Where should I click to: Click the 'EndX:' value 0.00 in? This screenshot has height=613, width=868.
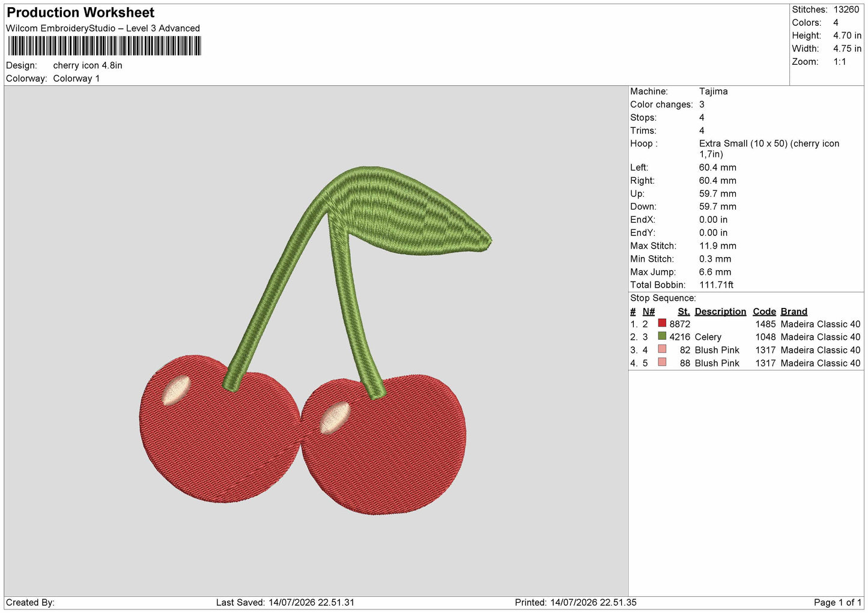click(713, 220)
